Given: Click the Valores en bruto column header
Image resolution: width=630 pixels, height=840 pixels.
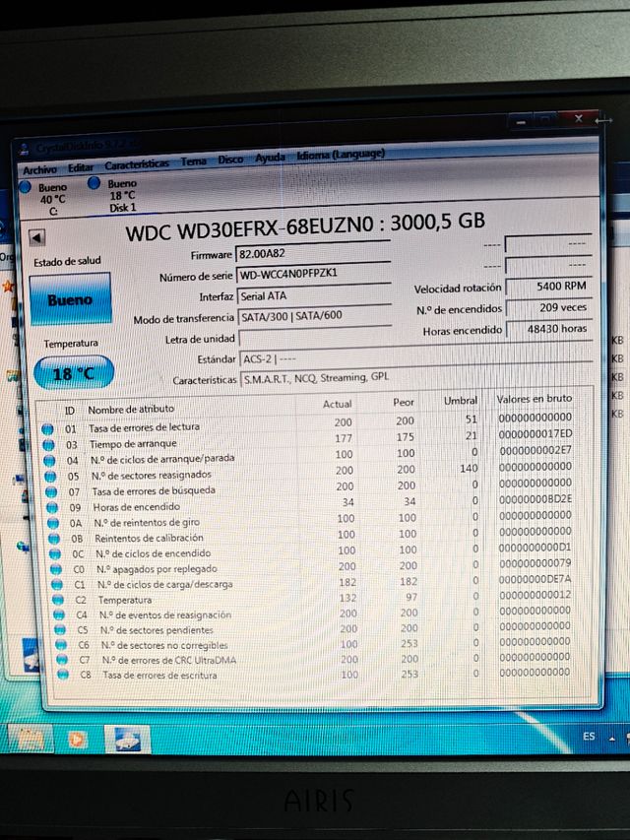Looking at the screenshot, I should [535, 399].
